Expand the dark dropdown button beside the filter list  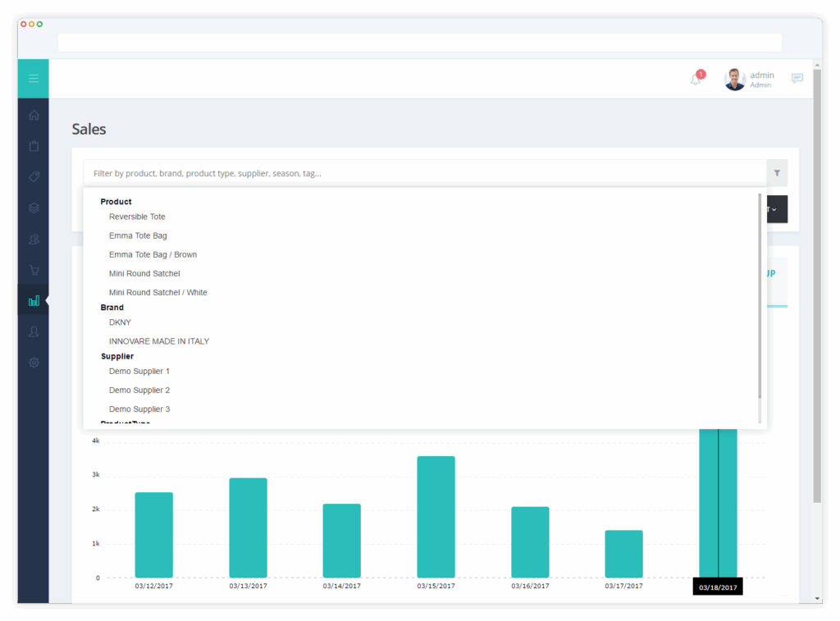tap(778, 209)
